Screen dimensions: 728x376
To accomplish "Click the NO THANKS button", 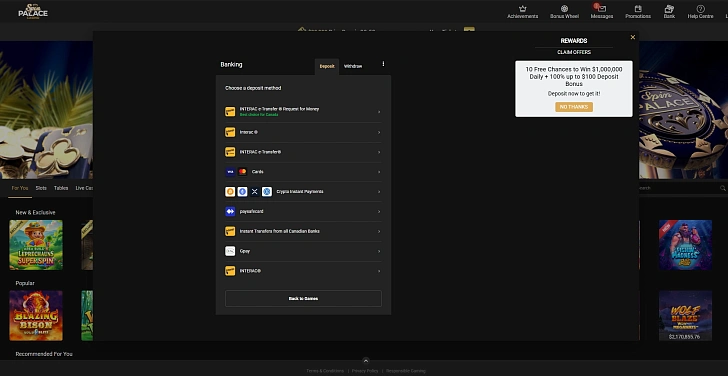I will coord(574,107).
